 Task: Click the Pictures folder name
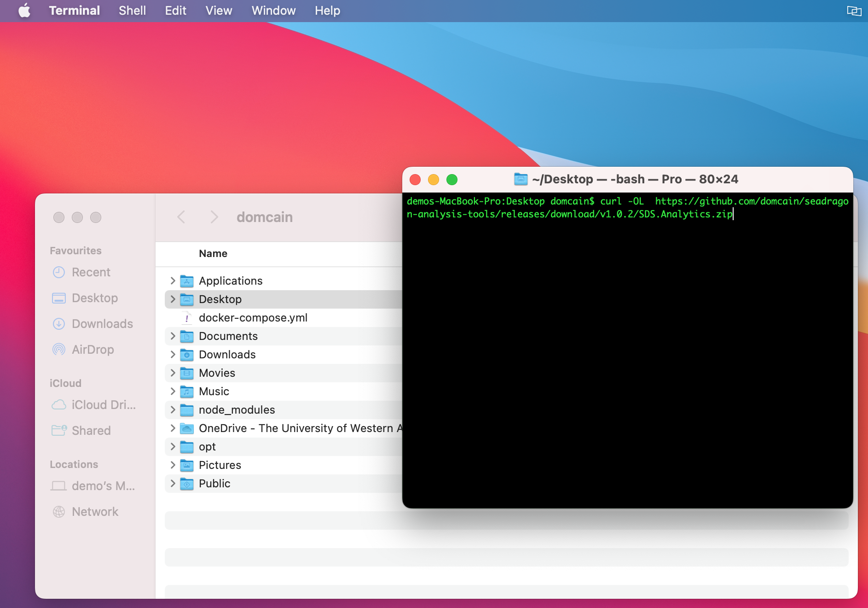pos(220,465)
